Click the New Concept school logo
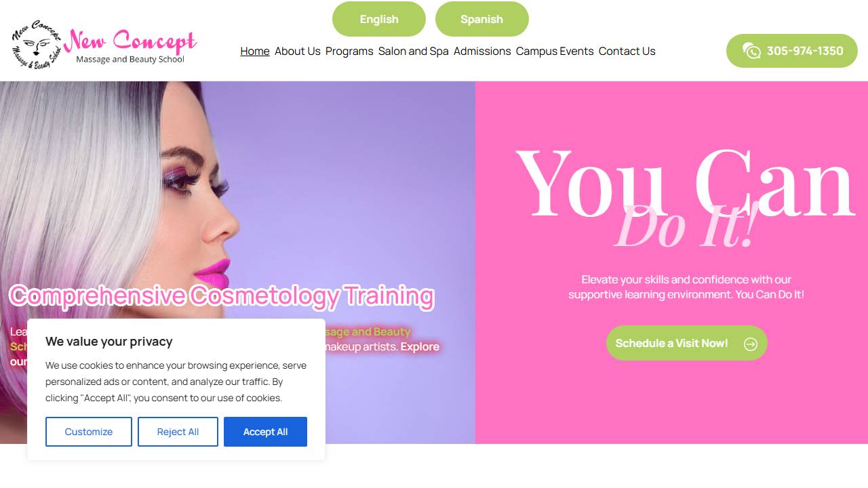 (104, 44)
